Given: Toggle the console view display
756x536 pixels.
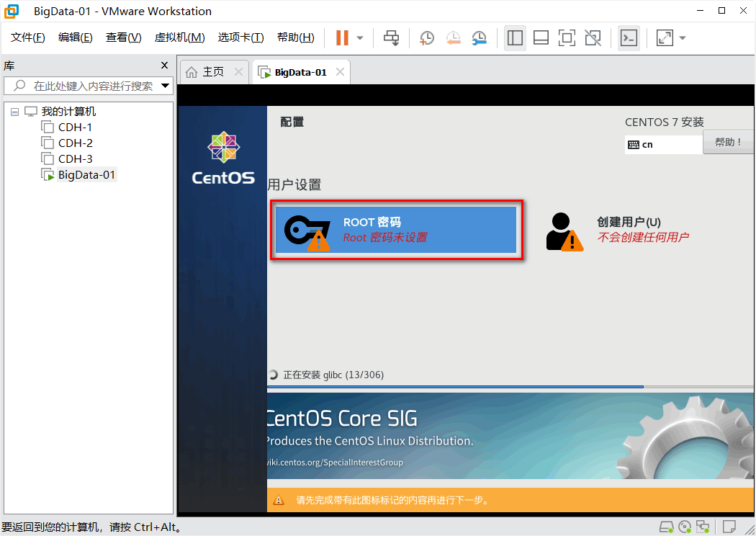Looking at the screenshot, I should point(629,37).
